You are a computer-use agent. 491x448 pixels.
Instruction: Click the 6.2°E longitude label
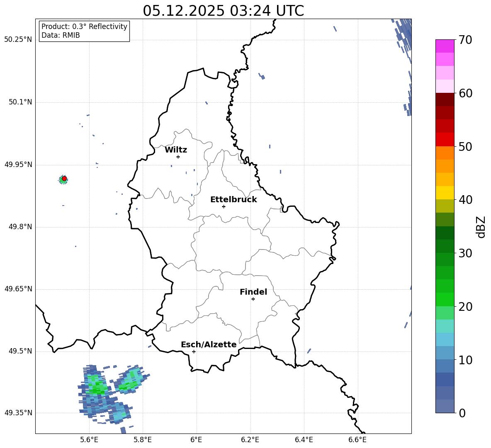click(250, 440)
